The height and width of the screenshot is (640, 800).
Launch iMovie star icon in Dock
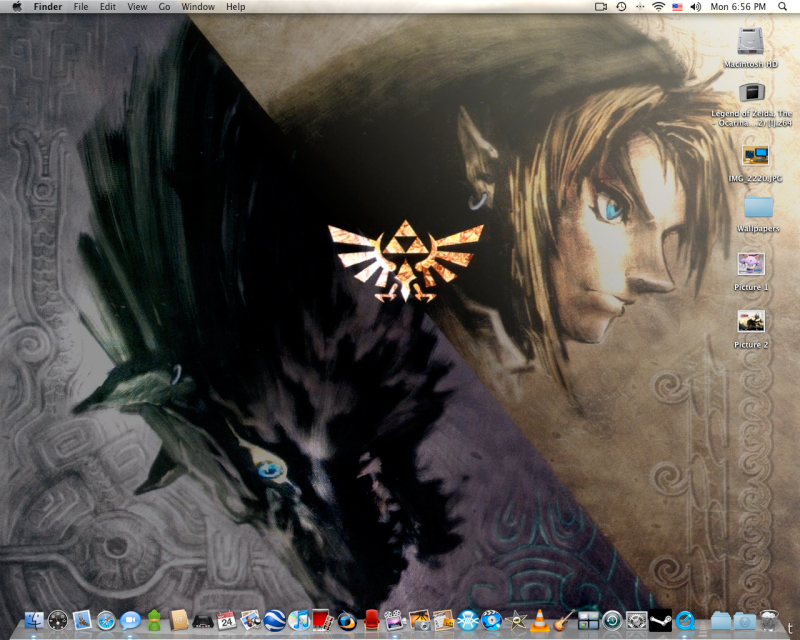coord(516,621)
